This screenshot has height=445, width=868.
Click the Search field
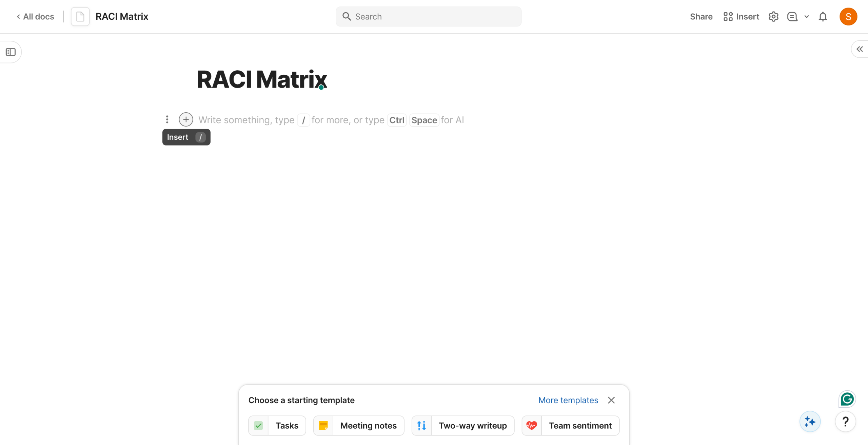pyautogui.click(x=429, y=17)
